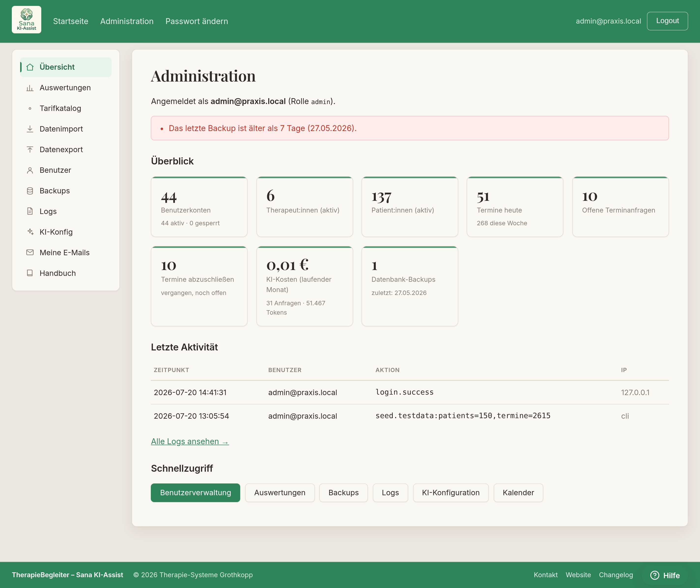
Task: Click the document icon beside Logs
Action: (30, 211)
